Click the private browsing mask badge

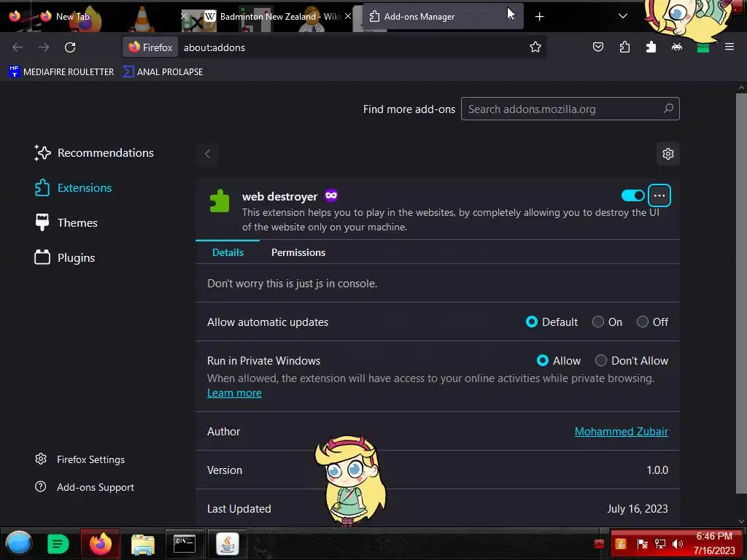(331, 195)
